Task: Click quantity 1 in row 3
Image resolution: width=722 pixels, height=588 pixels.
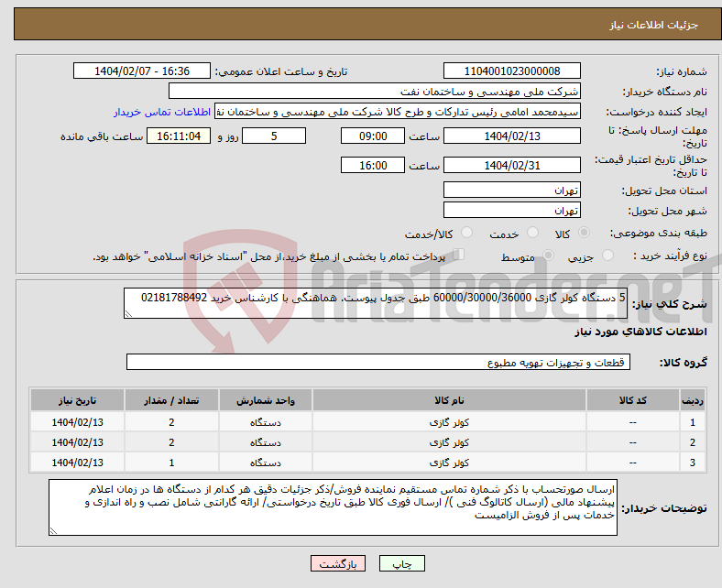Action: [171, 463]
